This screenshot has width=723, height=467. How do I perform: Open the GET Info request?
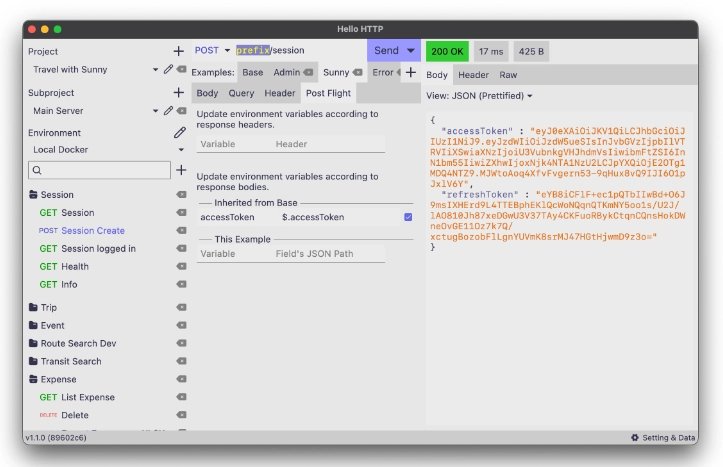(x=59, y=284)
